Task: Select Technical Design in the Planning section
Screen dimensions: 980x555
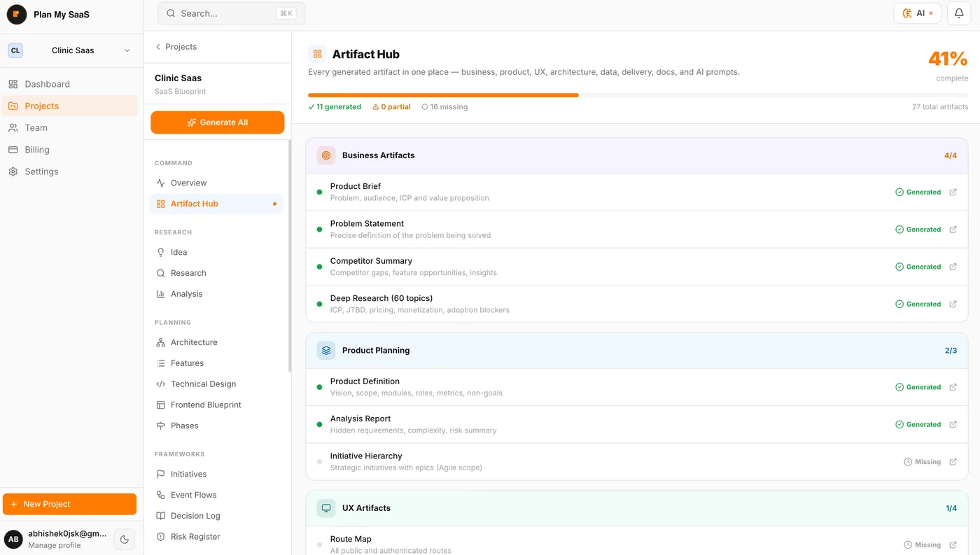Action: [x=202, y=384]
